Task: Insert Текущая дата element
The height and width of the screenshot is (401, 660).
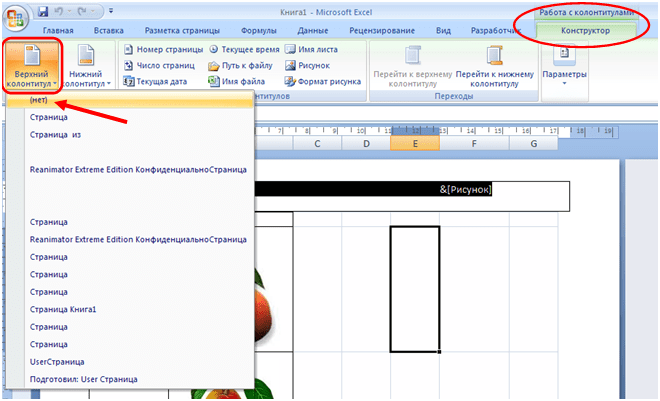Action: [155, 81]
